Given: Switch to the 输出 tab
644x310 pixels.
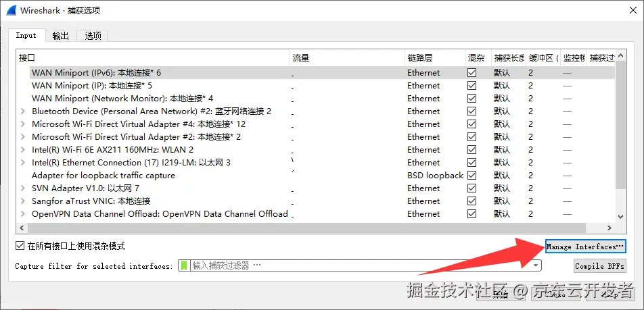Looking at the screenshot, I should [61, 36].
